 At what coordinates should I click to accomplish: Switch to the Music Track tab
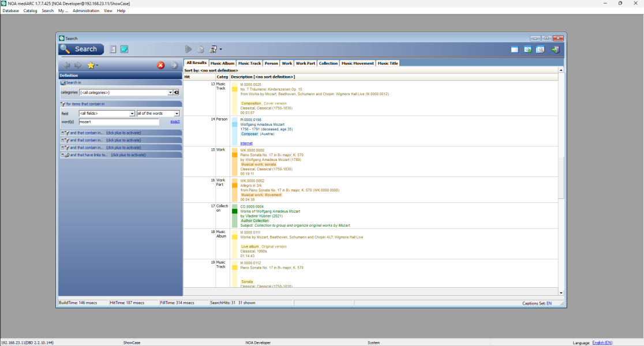(x=249, y=63)
